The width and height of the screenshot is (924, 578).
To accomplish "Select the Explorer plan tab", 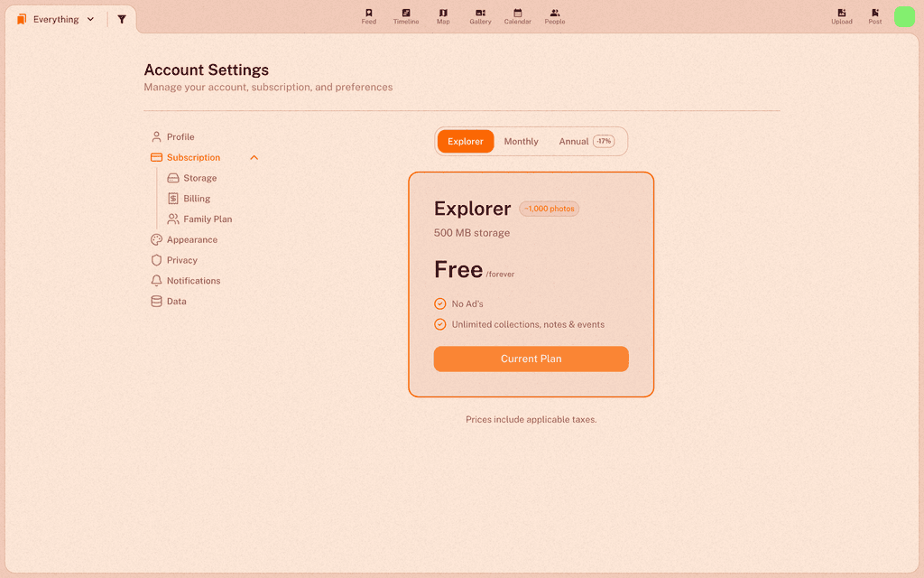I will tap(466, 142).
